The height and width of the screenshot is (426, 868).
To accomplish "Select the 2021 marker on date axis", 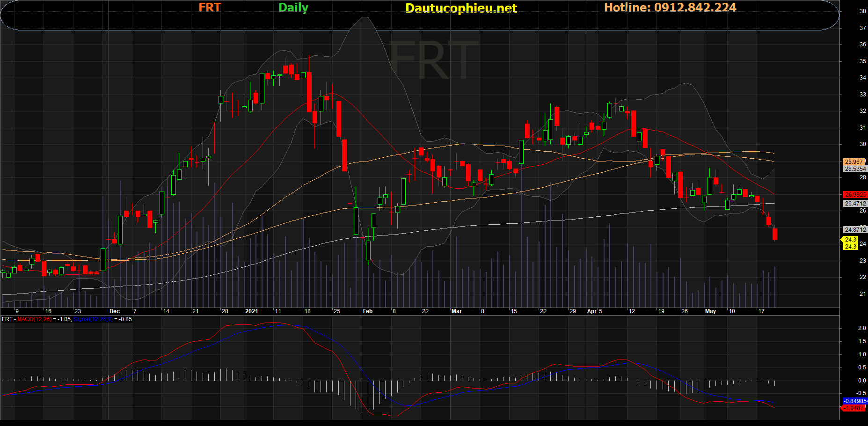I will coord(251,311).
